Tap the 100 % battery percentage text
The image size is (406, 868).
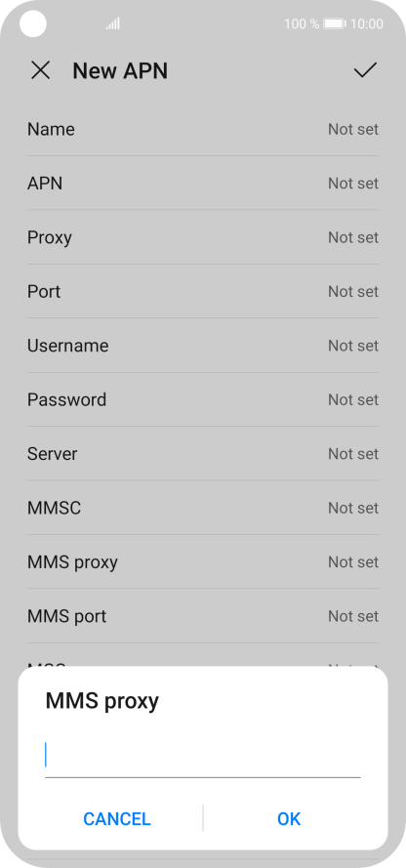point(302,23)
